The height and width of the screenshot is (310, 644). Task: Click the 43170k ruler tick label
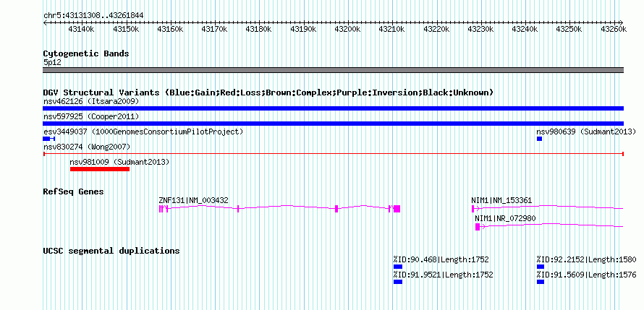(214, 29)
